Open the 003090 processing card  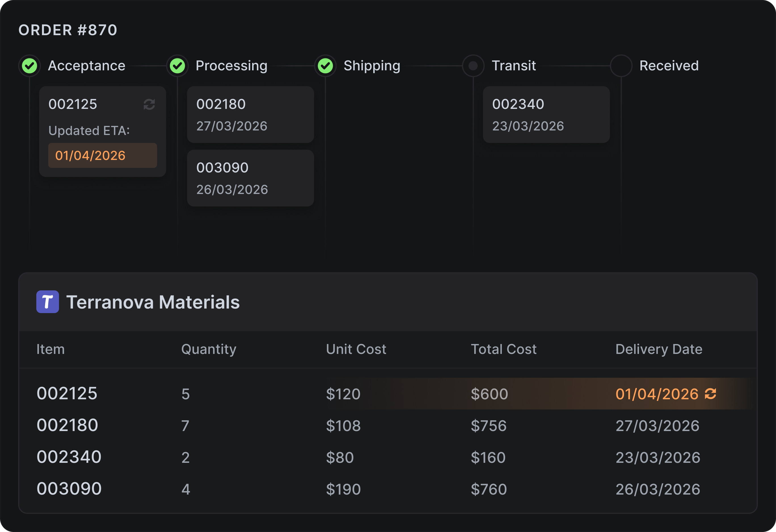pyautogui.click(x=250, y=178)
